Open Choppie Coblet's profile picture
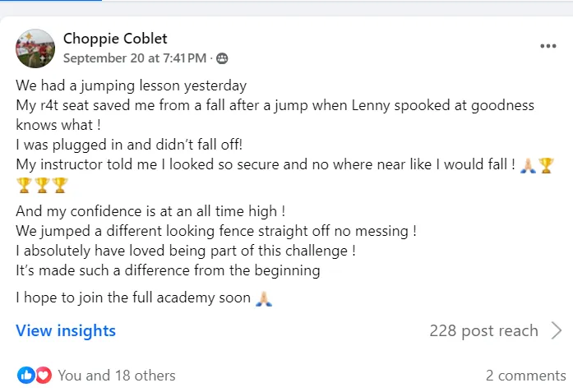The height and width of the screenshot is (392, 573). 35,48
